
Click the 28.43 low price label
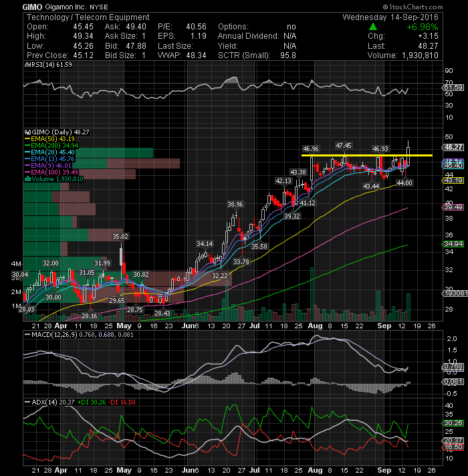(162, 313)
